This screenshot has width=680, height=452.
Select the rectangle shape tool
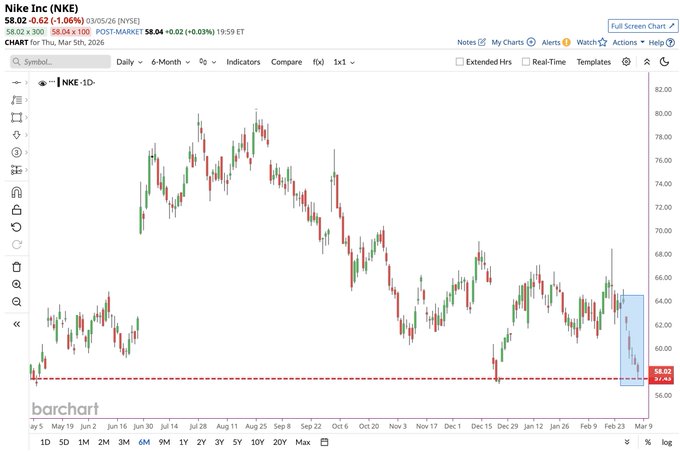(x=16, y=118)
